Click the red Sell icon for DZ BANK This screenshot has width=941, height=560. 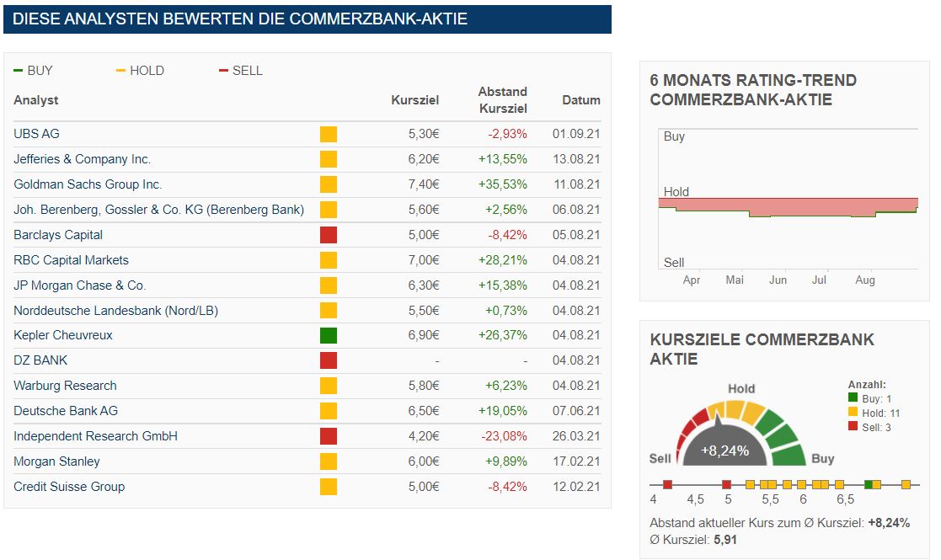pyautogui.click(x=328, y=360)
